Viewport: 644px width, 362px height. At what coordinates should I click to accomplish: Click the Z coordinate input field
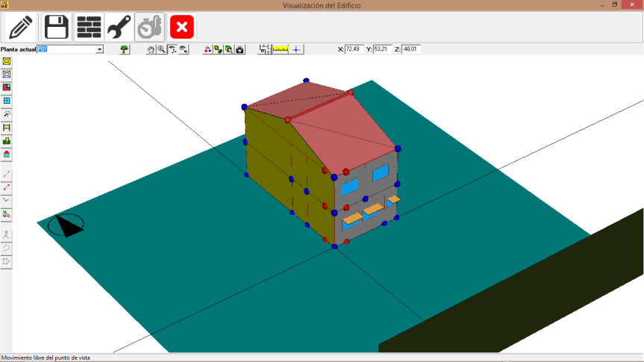(x=411, y=49)
